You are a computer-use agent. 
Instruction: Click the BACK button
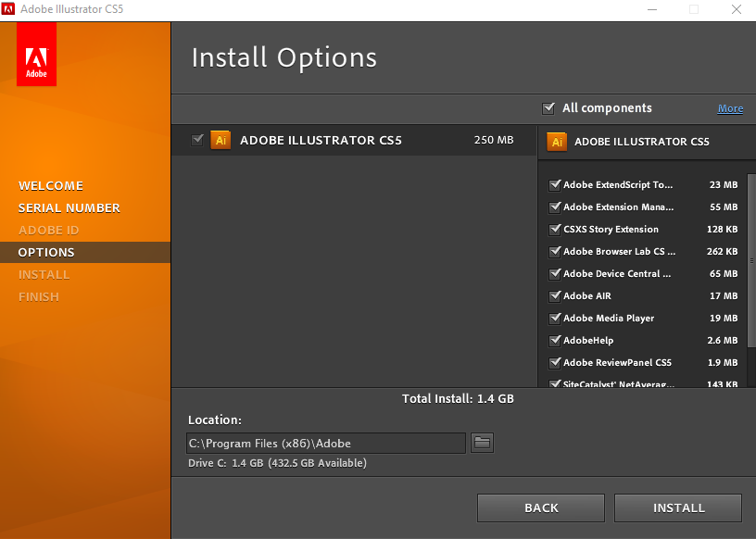540,508
